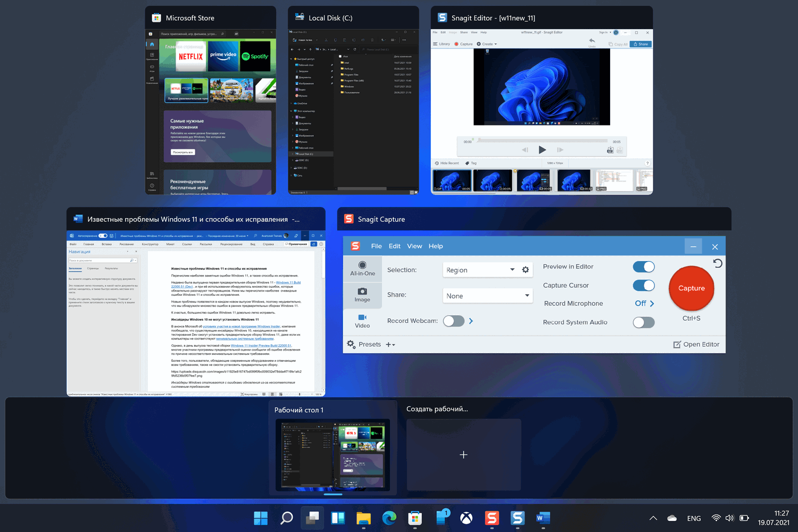Add a new preset with the plus icon
This screenshot has width=798, height=532.
(x=389, y=345)
